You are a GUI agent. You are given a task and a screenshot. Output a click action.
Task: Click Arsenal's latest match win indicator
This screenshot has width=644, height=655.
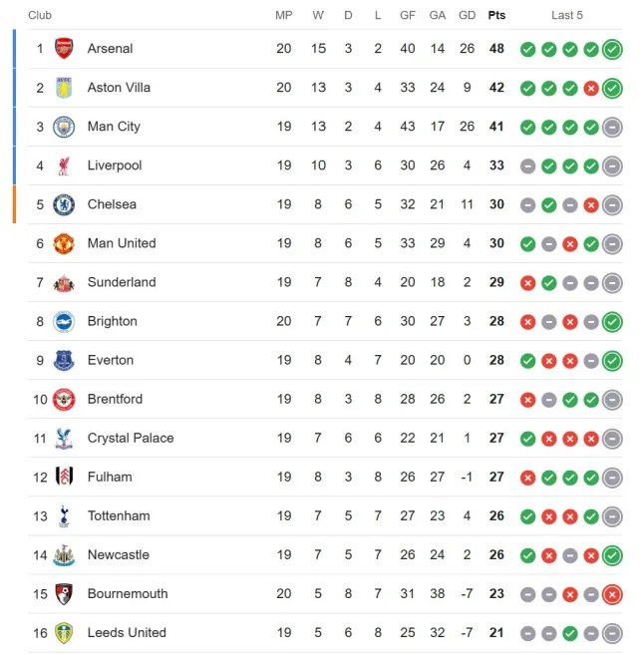click(x=612, y=49)
